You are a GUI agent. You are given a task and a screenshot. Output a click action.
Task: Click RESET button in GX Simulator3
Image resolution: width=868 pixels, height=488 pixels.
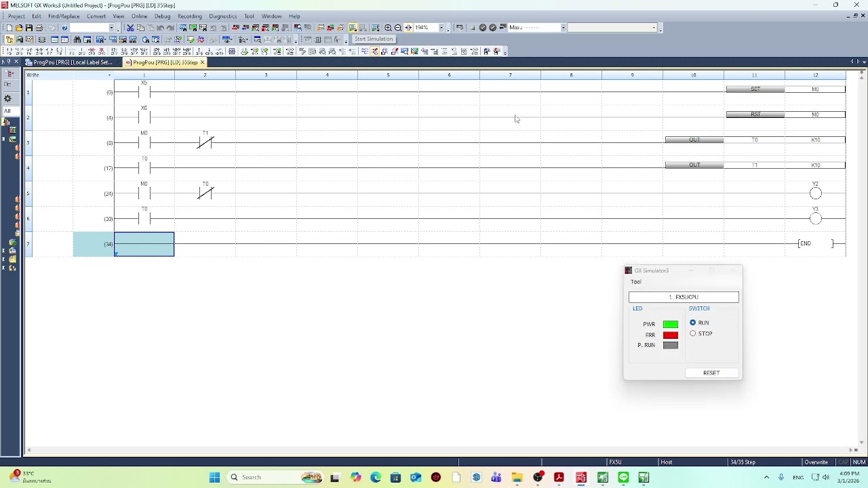coord(711,373)
